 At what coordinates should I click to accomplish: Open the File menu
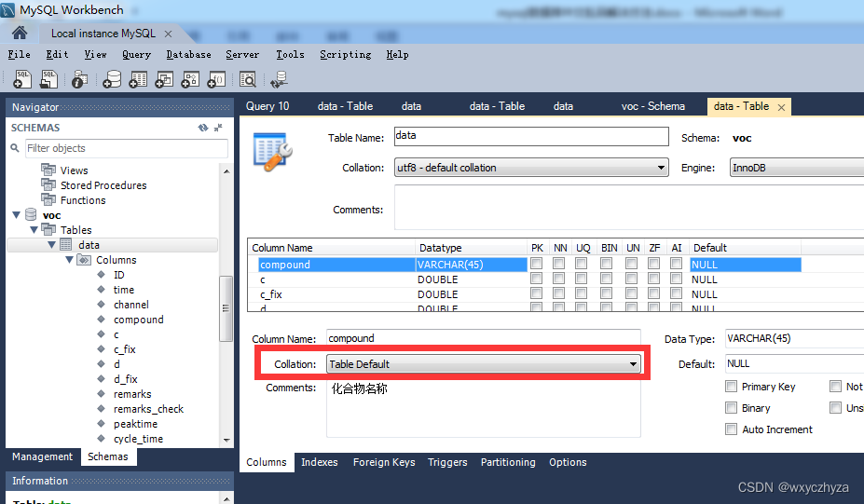pos(20,55)
